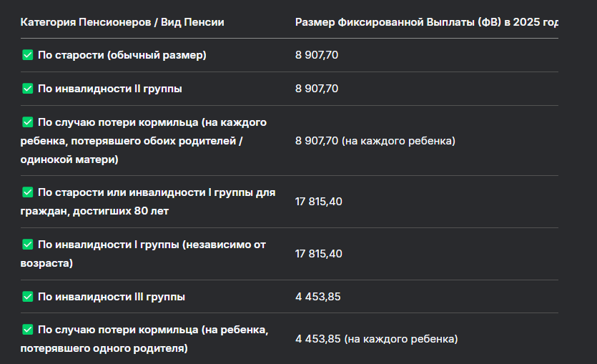Click the green checkmark beside "По старости (обычный размер)"

click(x=28, y=55)
